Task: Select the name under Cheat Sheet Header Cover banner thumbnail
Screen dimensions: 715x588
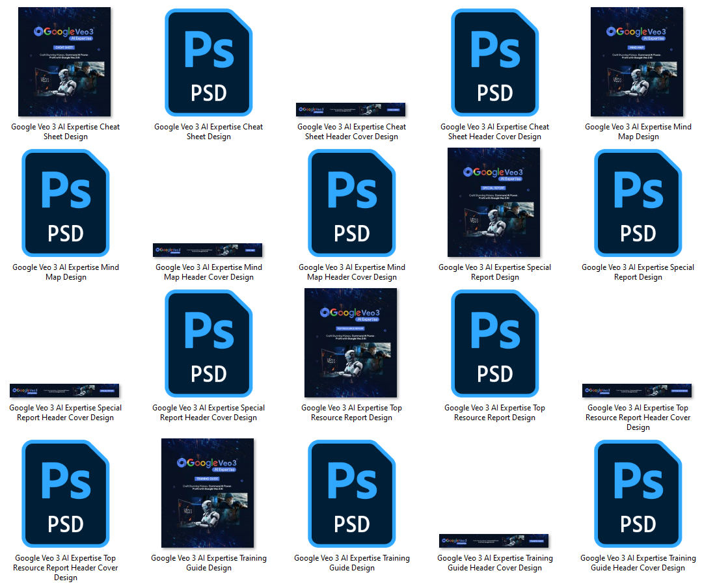Action: click(x=351, y=132)
